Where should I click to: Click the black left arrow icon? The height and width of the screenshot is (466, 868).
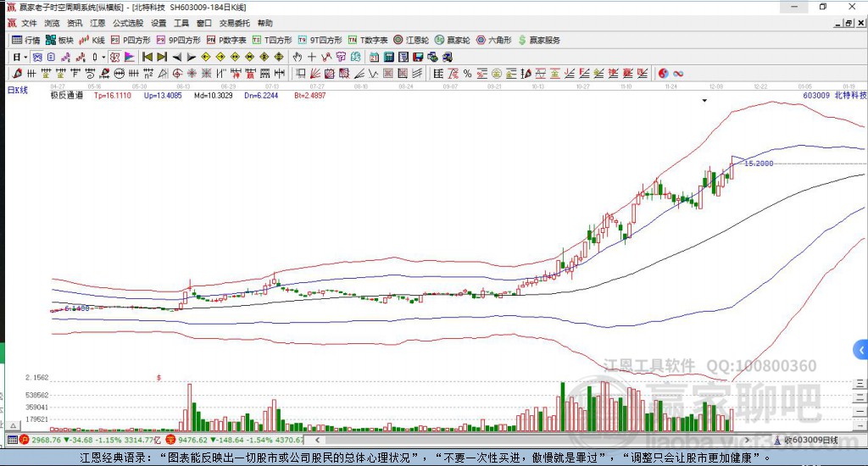click(177, 57)
